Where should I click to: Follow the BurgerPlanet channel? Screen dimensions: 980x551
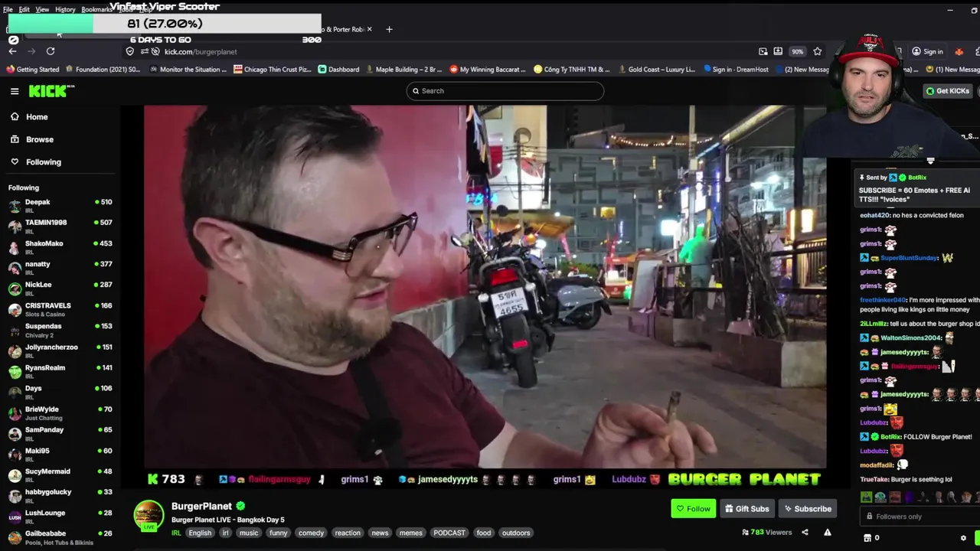(693, 509)
